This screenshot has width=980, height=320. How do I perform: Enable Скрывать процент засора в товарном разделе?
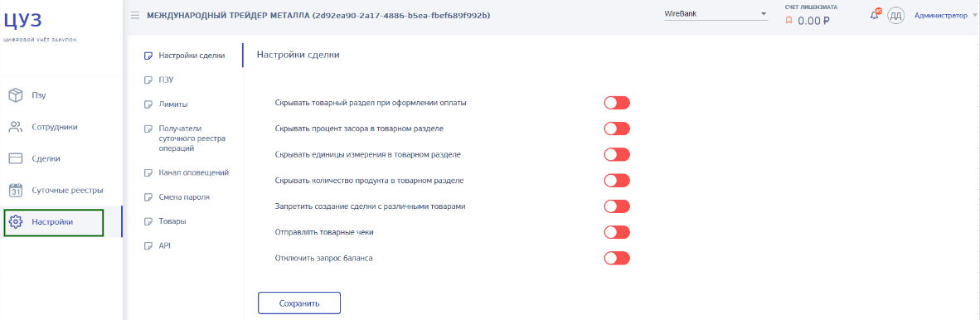616,128
